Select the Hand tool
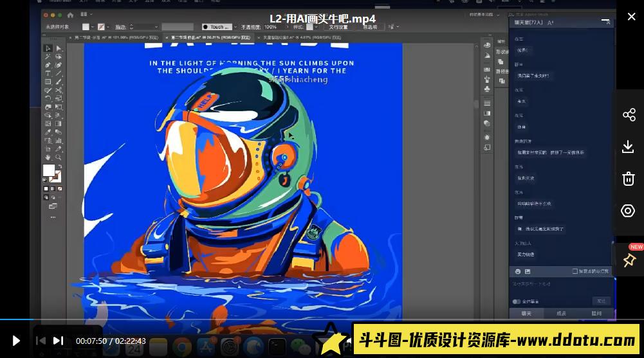Viewport: 644px width, 358px height. coord(48,157)
